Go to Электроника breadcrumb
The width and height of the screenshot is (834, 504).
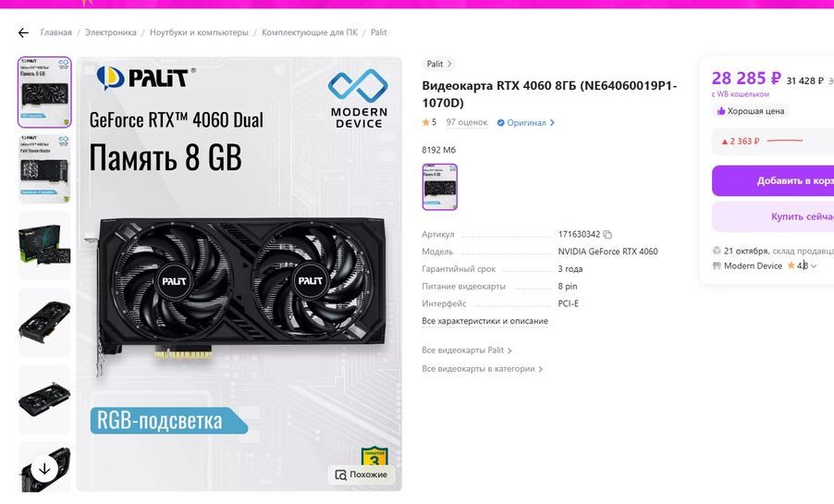click(111, 32)
